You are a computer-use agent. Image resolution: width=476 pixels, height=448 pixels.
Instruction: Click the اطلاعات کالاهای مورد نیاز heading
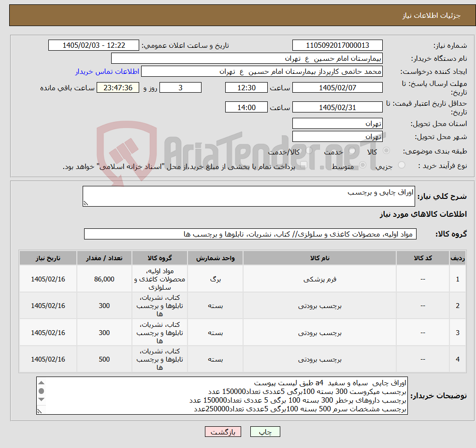point(423,214)
